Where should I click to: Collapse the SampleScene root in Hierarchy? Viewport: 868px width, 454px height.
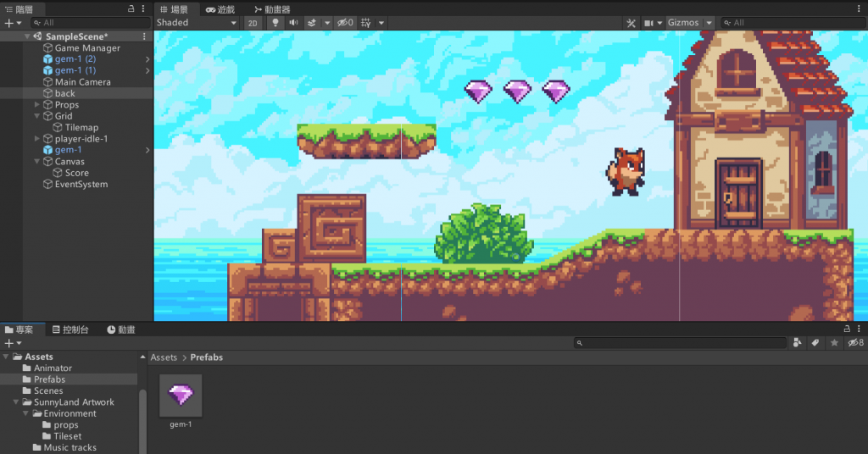pos(26,36)
